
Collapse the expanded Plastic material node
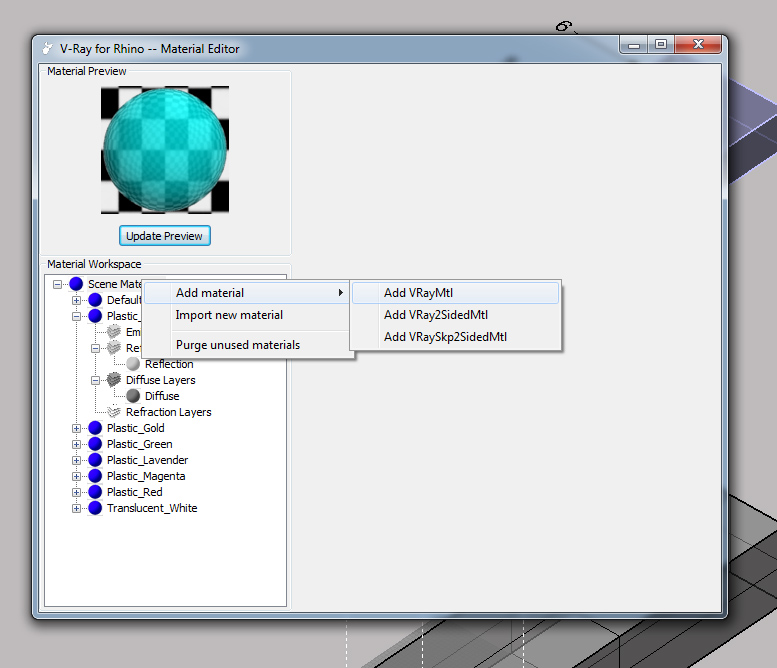(x=76, y=316)
